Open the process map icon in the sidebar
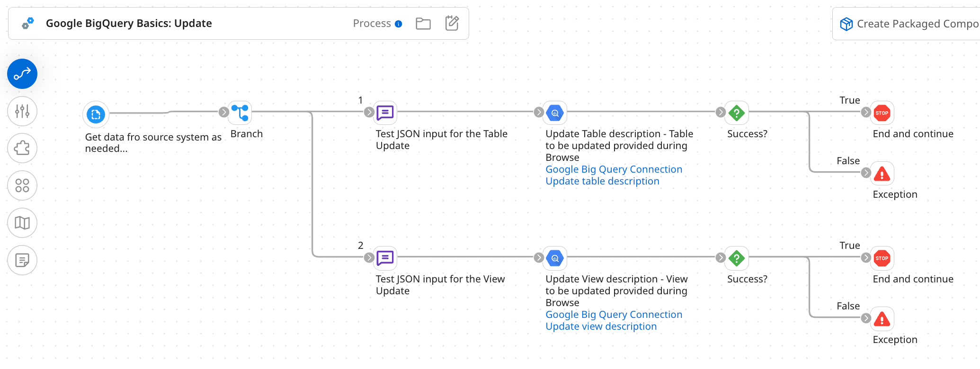The height and width of the screenshot is (369, 980). tap(22, 223)
